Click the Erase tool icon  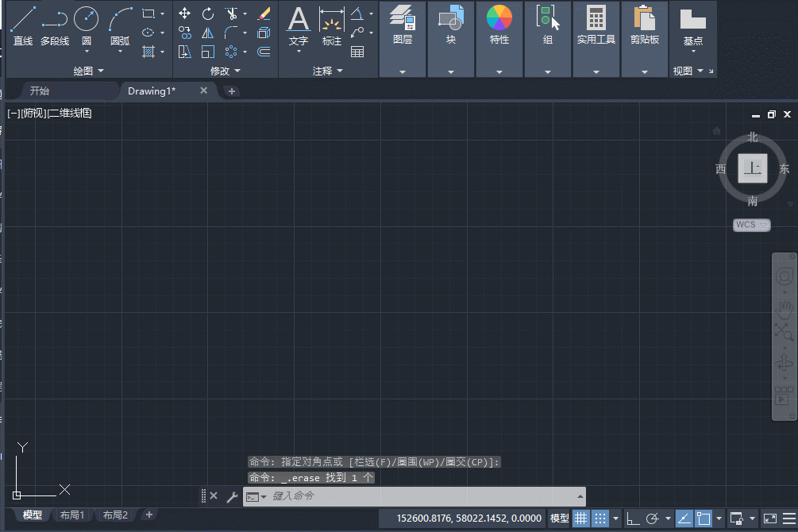click(264, 13)
